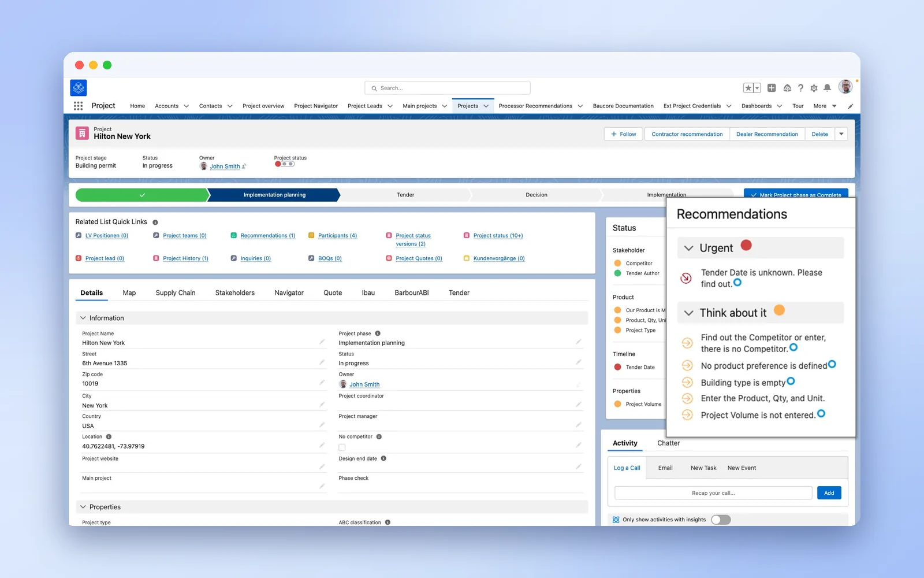Open dropdown arrow next to Delete button
Screen dimensions: 924x578
coord(841,134)
